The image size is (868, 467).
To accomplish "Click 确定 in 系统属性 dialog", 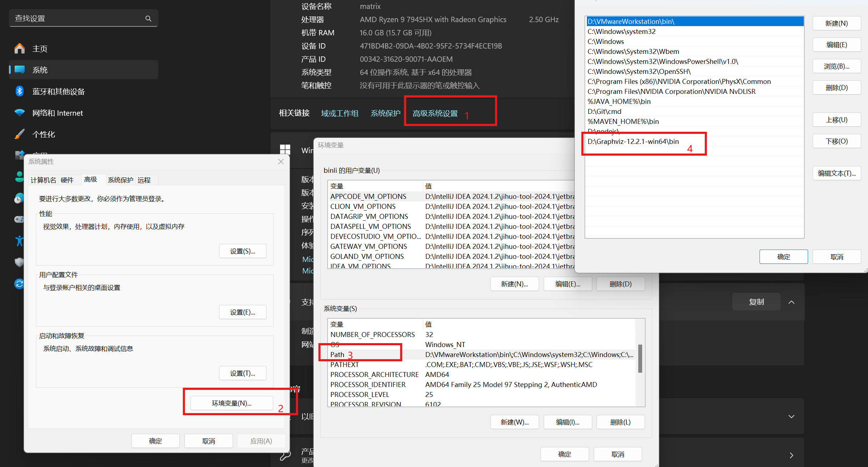I will point(156,441).
